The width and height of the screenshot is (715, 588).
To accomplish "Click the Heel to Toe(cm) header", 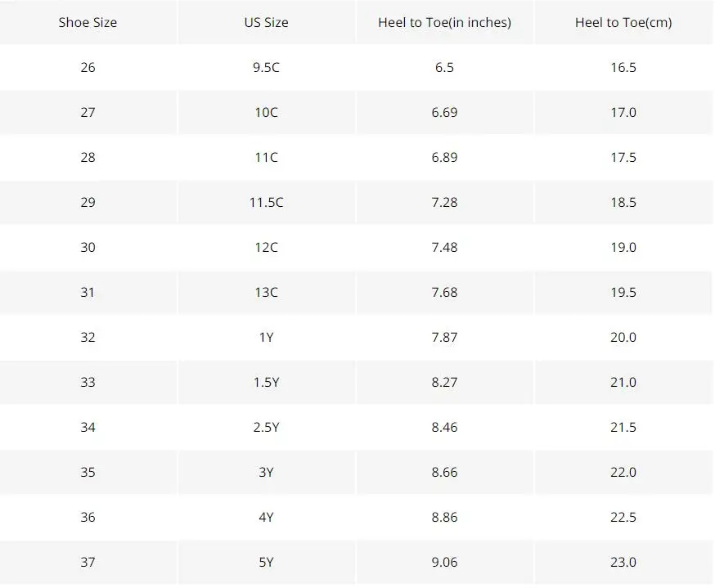I will click(623, 22).
